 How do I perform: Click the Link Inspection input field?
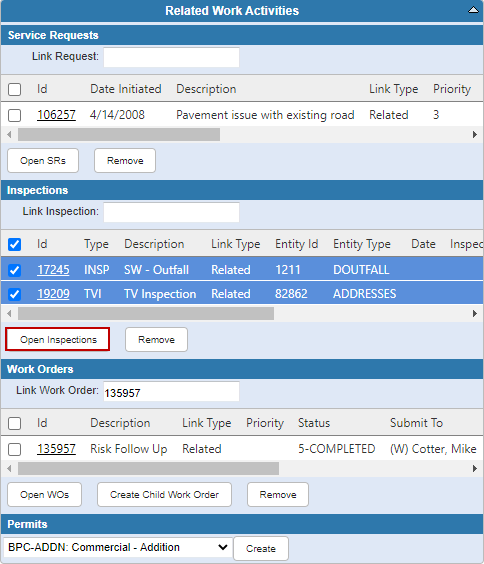172,212
